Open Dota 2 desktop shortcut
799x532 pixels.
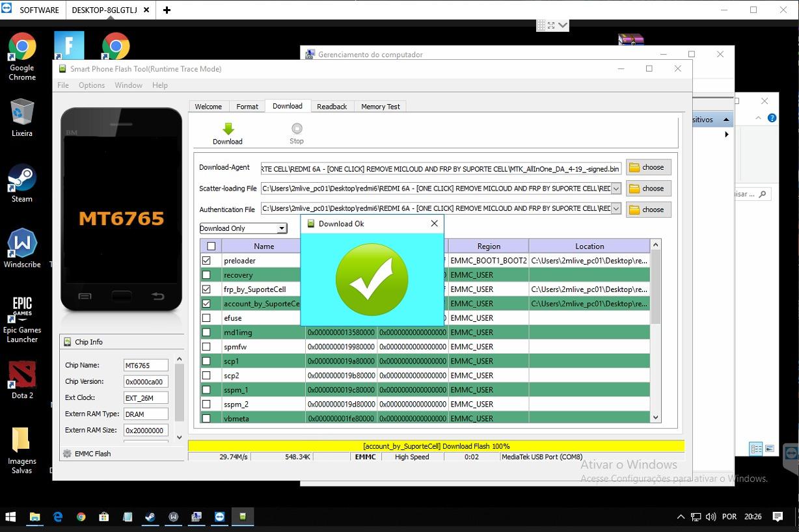pos(22,380)
